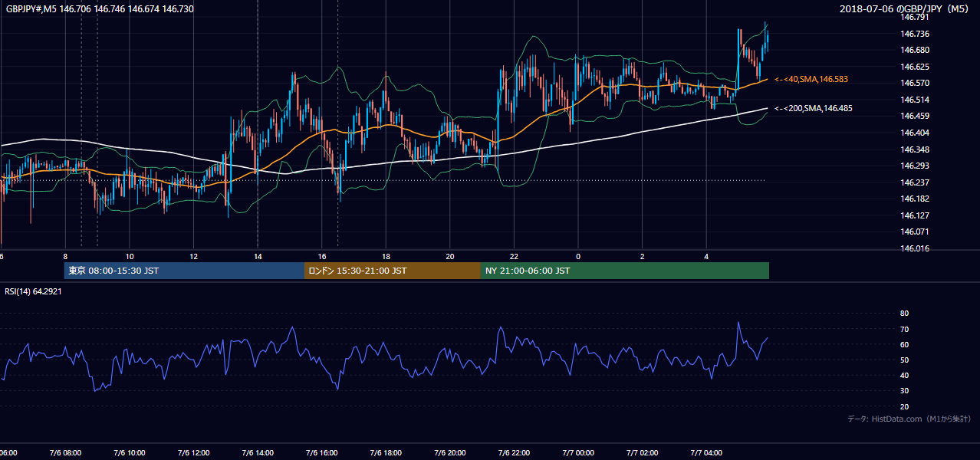Click the 146.071 price axis label

click(x=915, y=232)
